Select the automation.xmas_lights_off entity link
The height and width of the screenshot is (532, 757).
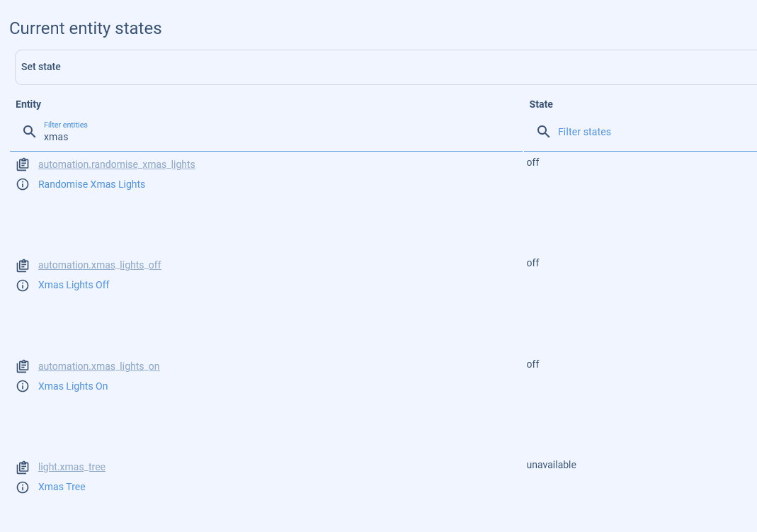pyautogui.click(x=100, y=265)
